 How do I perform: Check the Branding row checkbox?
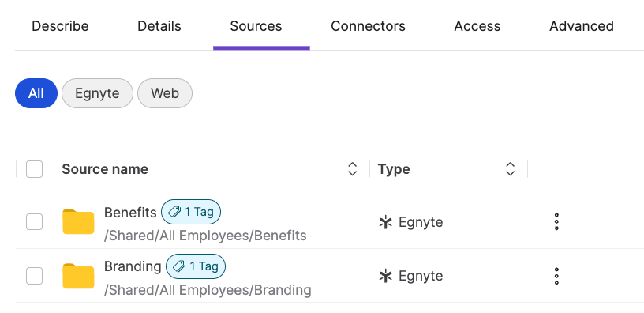point(34,276)
